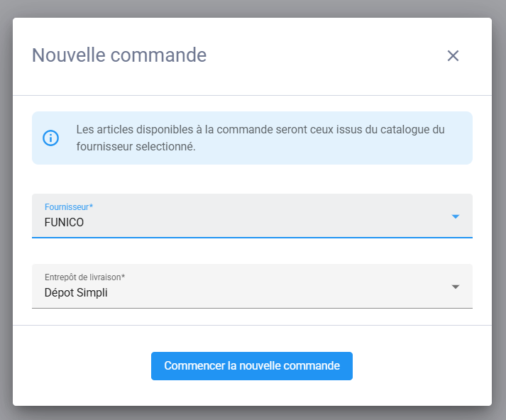Click "fournisseur selectionné" line in info banner
The height and width of the screenshot is (420, 506).
coord(135,148)
